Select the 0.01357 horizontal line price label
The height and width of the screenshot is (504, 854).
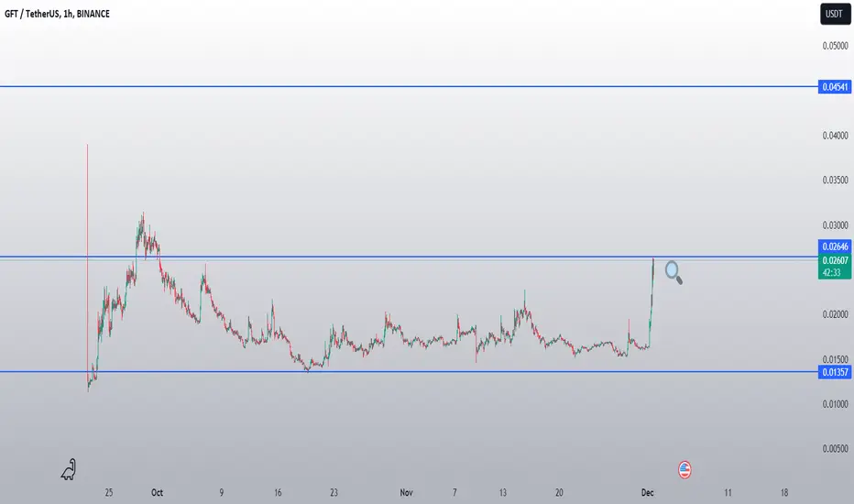point(835,372)
